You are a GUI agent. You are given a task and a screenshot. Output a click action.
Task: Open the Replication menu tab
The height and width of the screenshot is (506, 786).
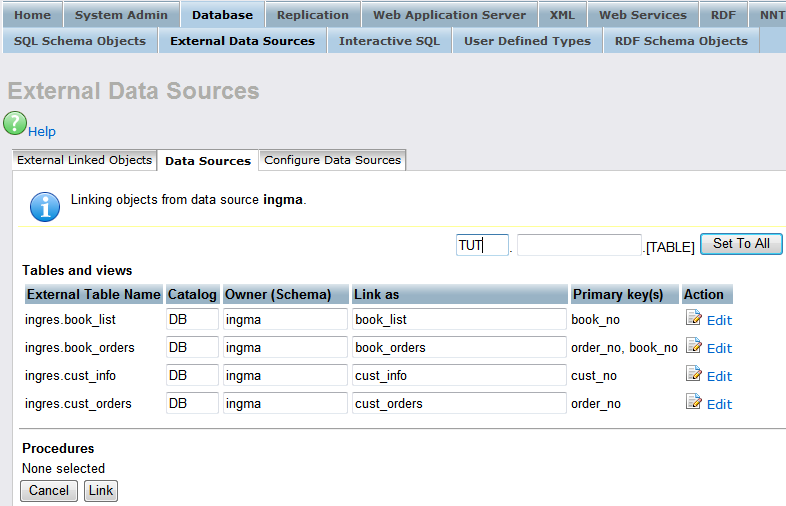point(313,15)
